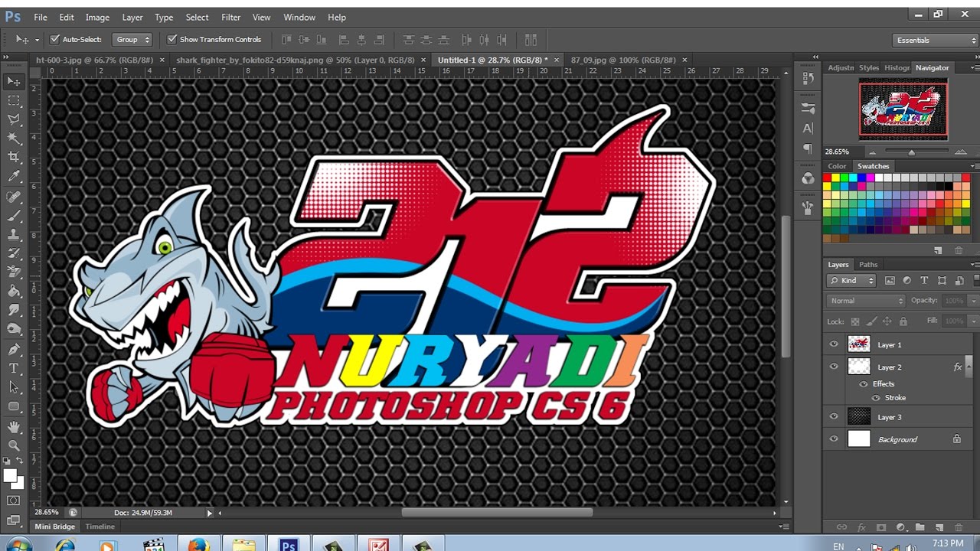The height and width of the screenshot is (551, 980).
Task: Click the Delete layer trash icon in Layers
Action: click(x=959, y=527)
